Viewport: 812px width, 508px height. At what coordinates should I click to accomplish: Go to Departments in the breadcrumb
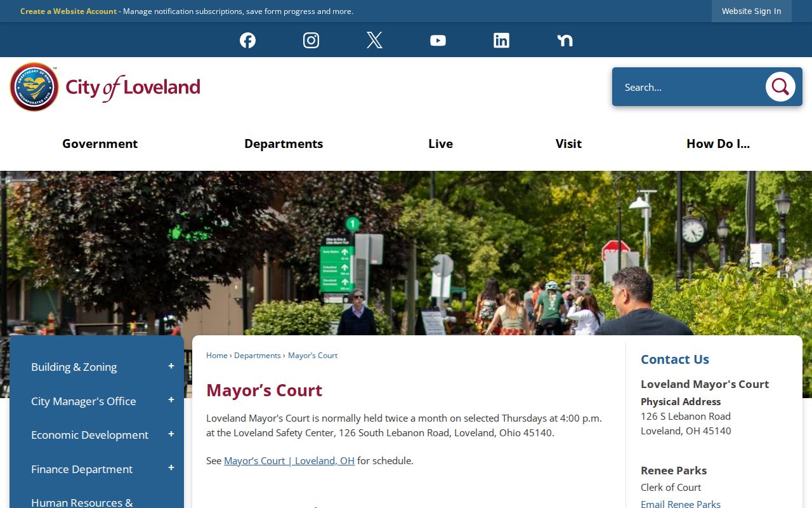point(258,356)
